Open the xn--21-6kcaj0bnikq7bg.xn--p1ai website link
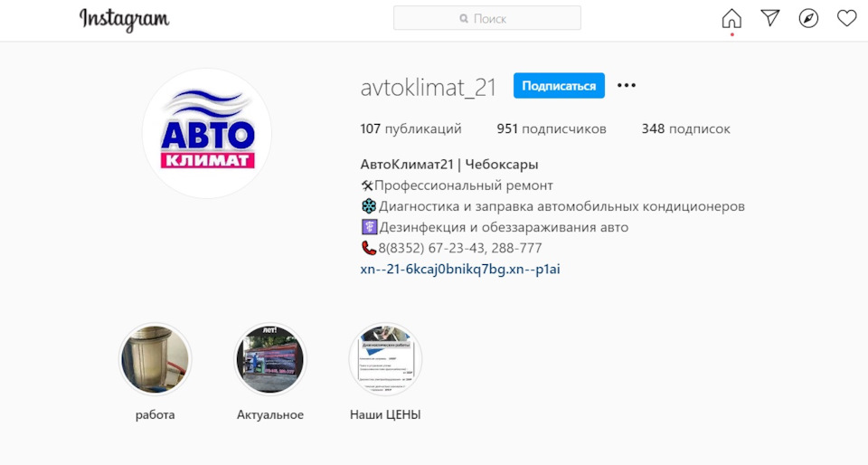 pyautogui.click(x=460, y=269)
